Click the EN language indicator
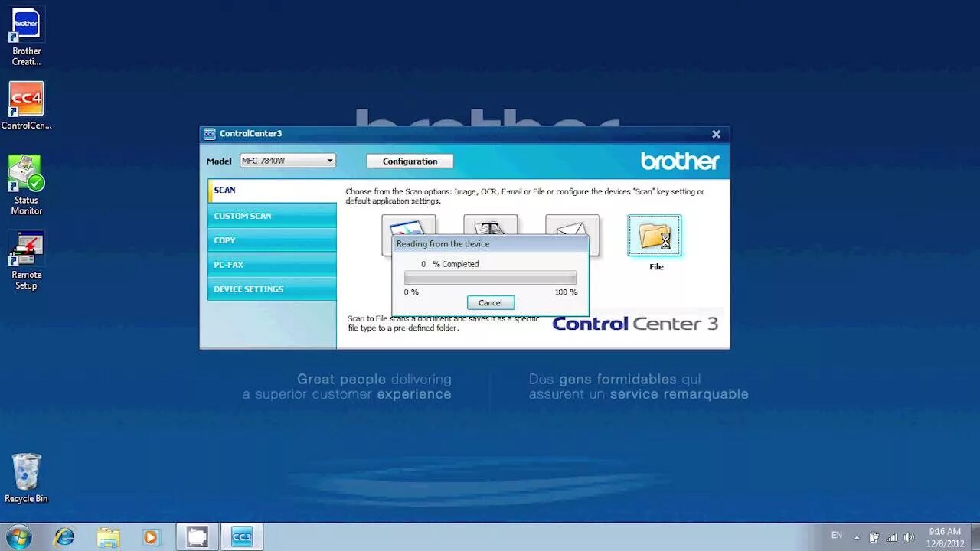 coord(837,535)
